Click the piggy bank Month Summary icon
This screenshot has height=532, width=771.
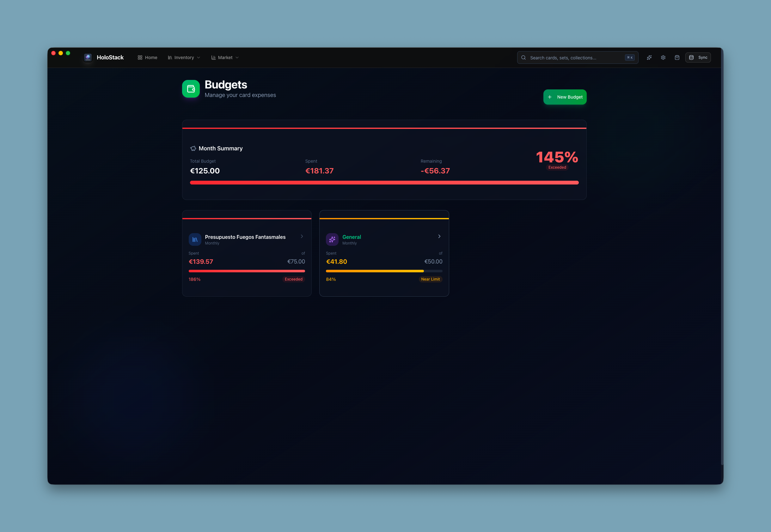point(193,148)
